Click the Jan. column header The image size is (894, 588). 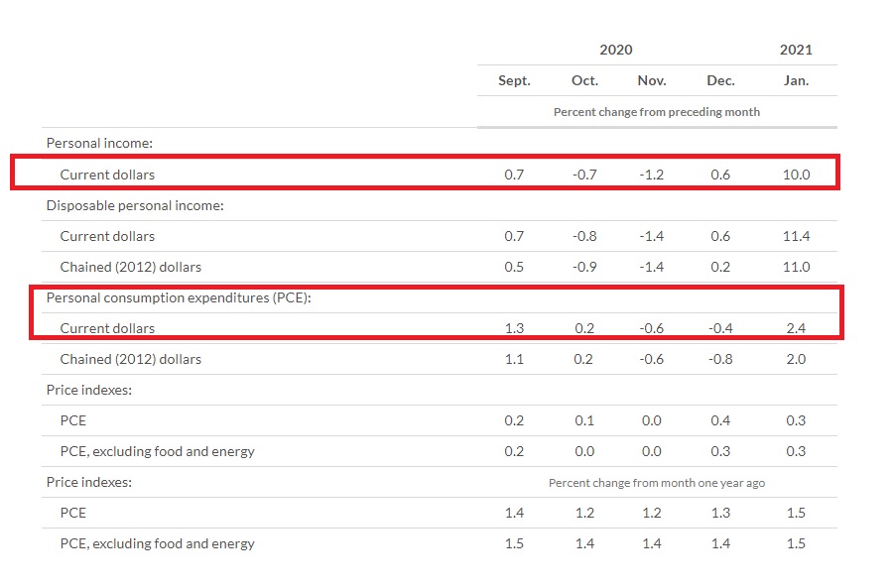coord(796,80)
